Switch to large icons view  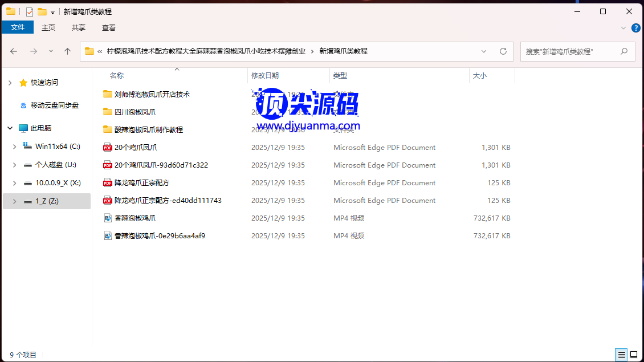(x=633, y=355)
